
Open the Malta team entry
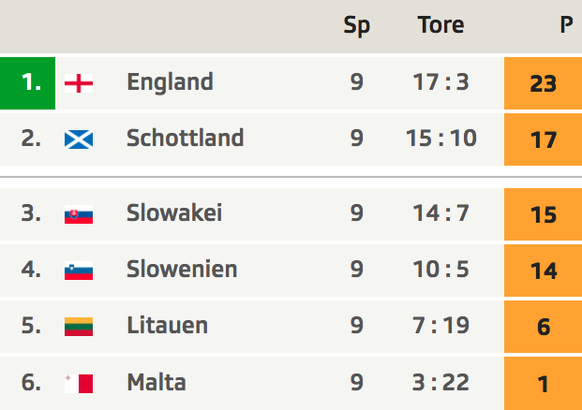pos(156,382)
